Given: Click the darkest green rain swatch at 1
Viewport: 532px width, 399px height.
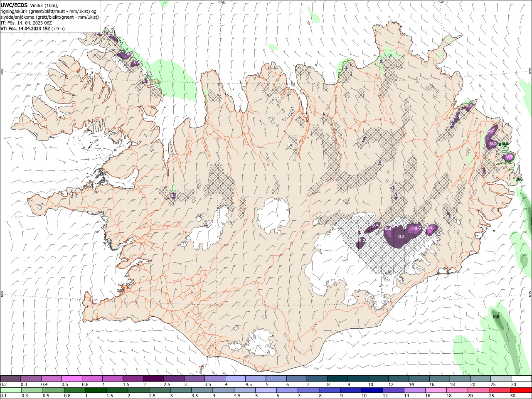Looking at the screenshot, I should [96, 390].
